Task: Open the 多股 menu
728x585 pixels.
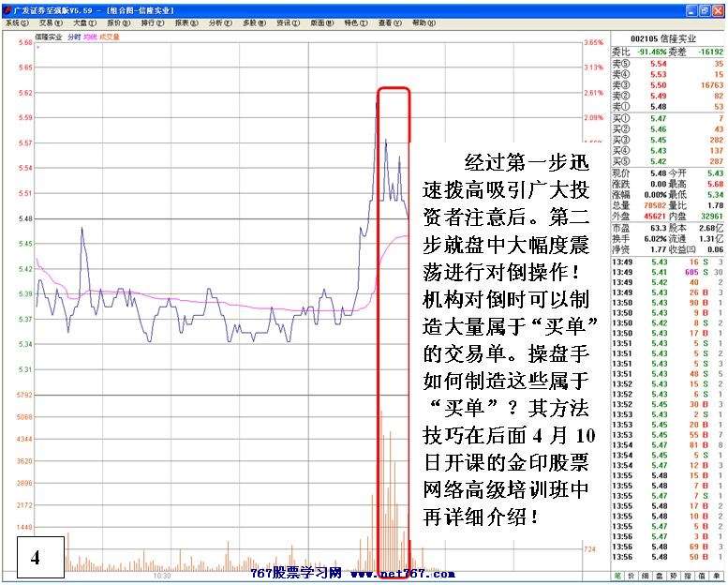Action: [255, 22]
